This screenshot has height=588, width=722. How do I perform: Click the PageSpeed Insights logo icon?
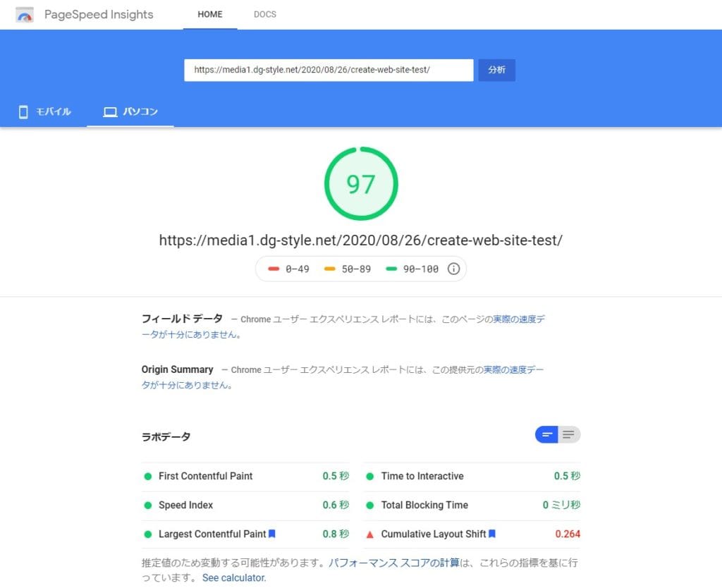[25, 15]
